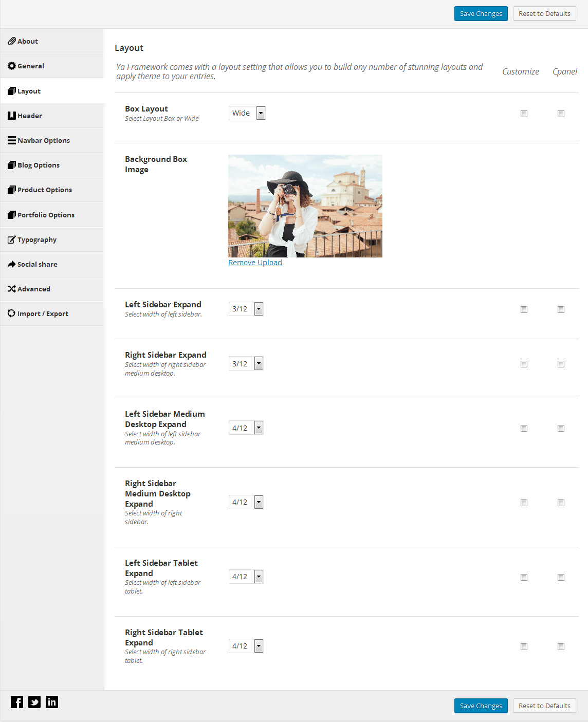Open the Portfolio Options tab label
Screen dimensions: 588x722
point(46,215)
